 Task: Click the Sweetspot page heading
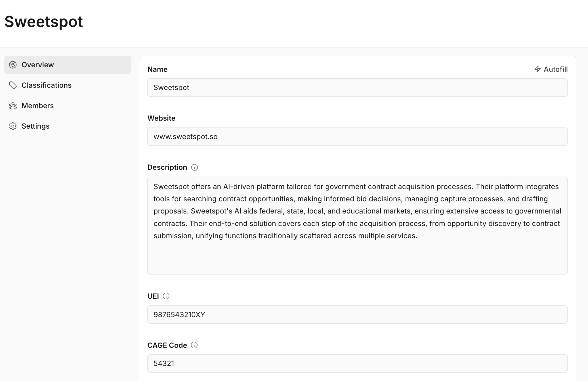click(x=44, y=22)
